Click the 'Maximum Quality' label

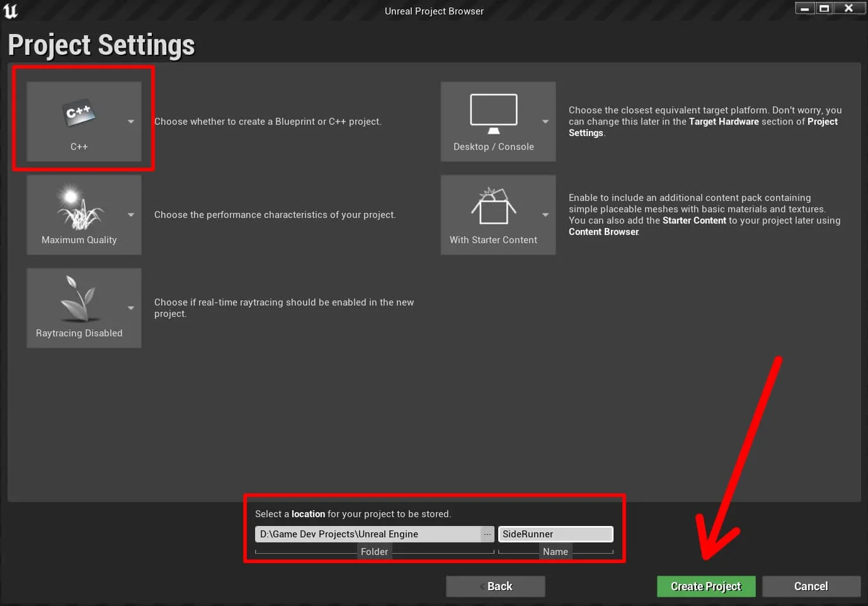[x=79, y=240]
